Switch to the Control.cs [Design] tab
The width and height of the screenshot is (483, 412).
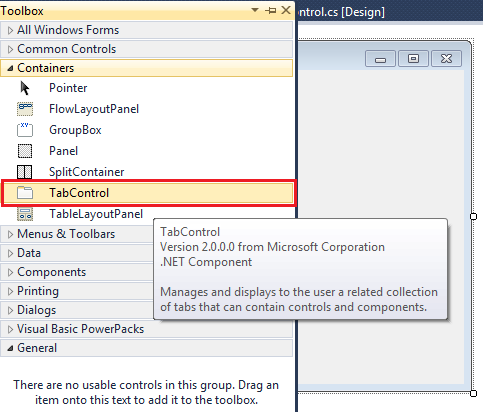click(341, 12)
